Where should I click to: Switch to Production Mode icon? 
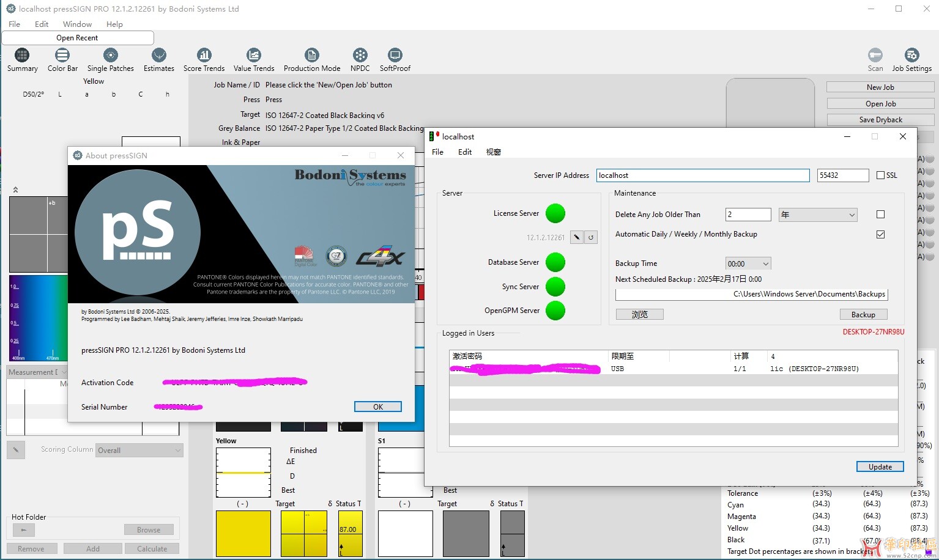point(311,56)
